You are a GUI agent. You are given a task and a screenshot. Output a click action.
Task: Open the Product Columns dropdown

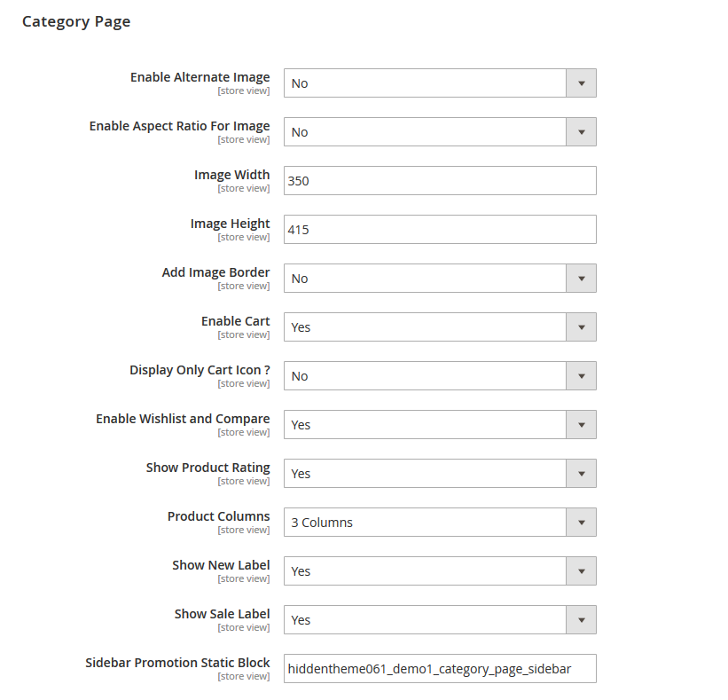(439, 522)
